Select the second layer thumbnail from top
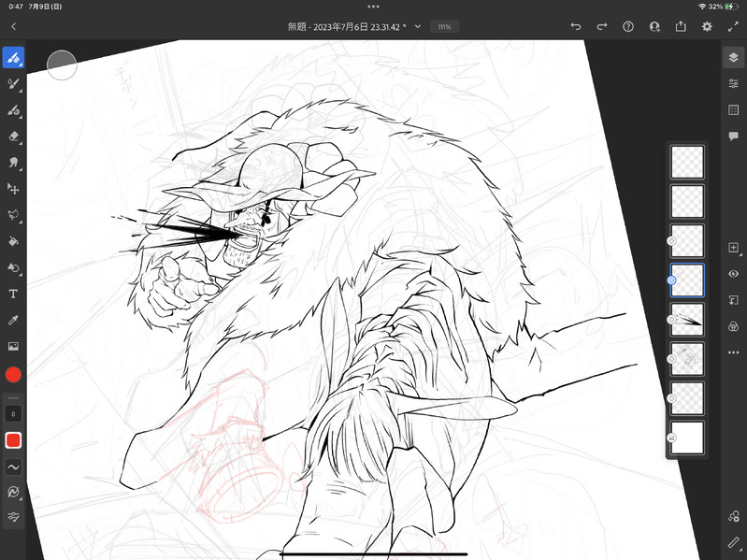Viewport: 747px width, 560px height. [x=687, y=201]
